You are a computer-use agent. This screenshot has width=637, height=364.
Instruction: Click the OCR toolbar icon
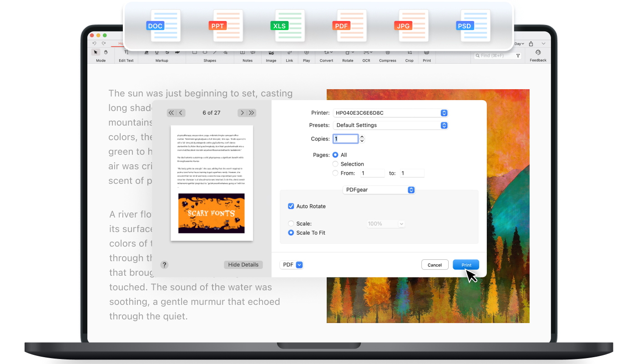[366, 53]
